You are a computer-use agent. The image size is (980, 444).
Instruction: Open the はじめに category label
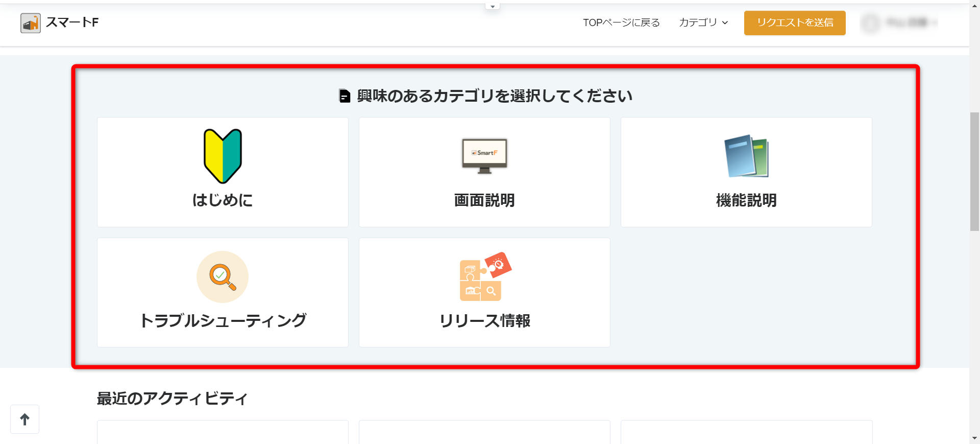point(223,200)
